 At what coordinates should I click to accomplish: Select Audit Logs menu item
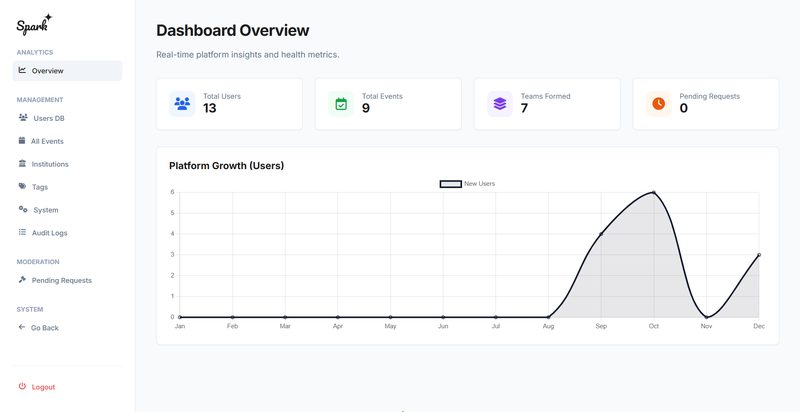(x=52, y=233)
